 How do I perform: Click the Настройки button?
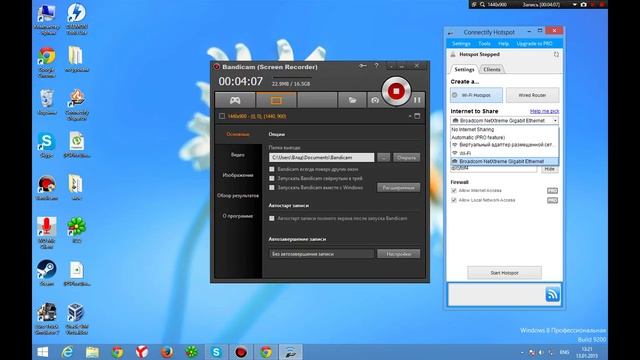click(399, 254)
